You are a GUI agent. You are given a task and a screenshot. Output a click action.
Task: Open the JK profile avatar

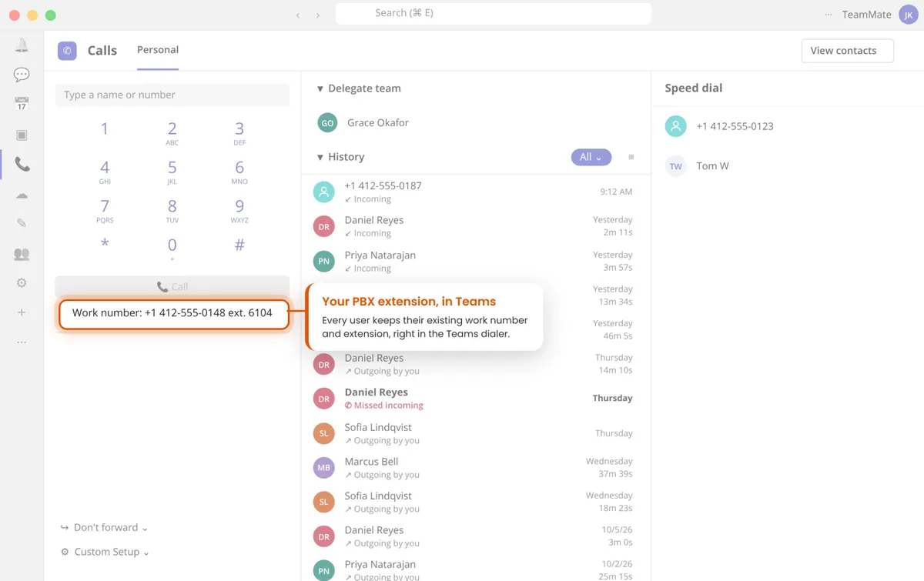click(909, 15)
